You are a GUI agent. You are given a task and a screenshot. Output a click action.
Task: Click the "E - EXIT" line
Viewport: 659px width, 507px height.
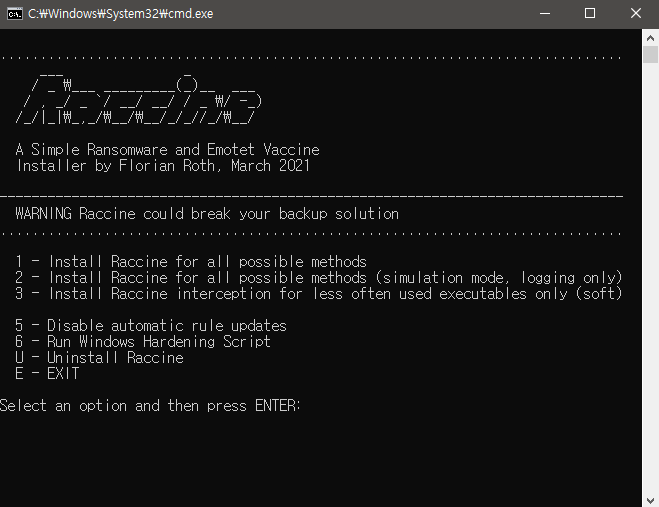pos(47,373)
